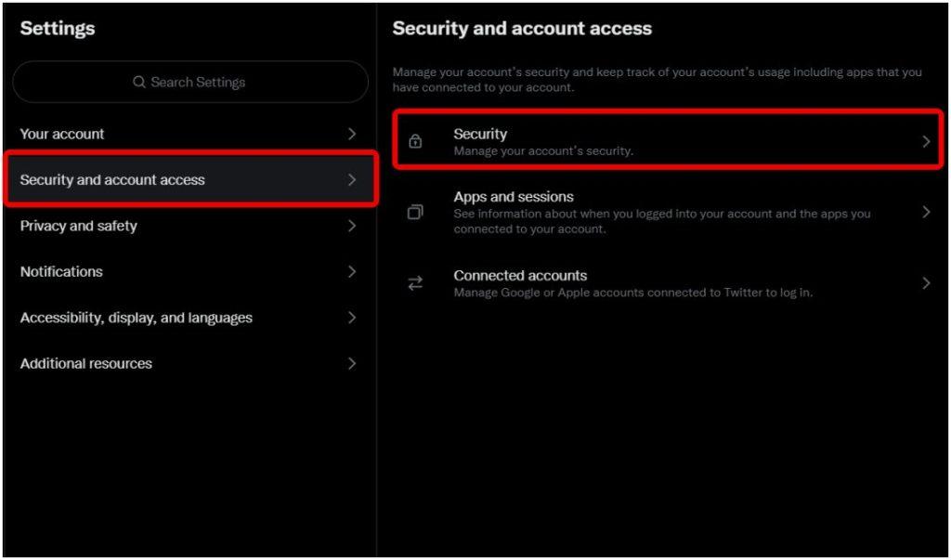Click the magnifier icon in Search Settings

coord(139,82)
